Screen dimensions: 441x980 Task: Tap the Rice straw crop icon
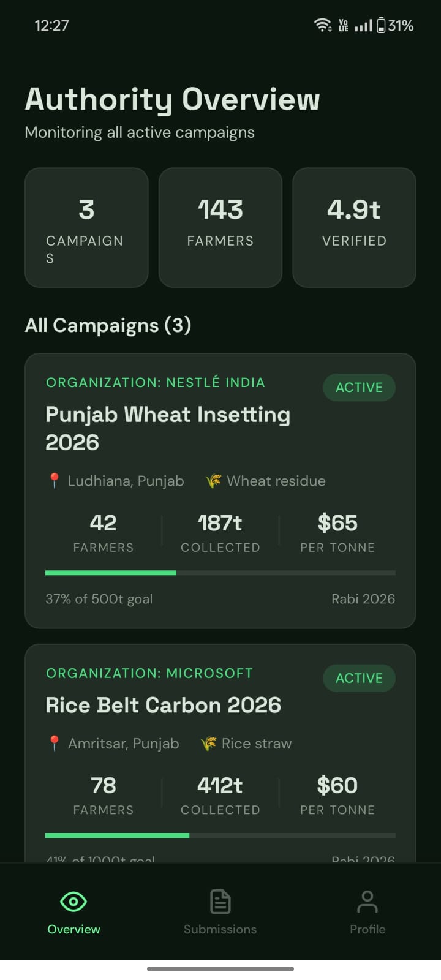point(208,744)
